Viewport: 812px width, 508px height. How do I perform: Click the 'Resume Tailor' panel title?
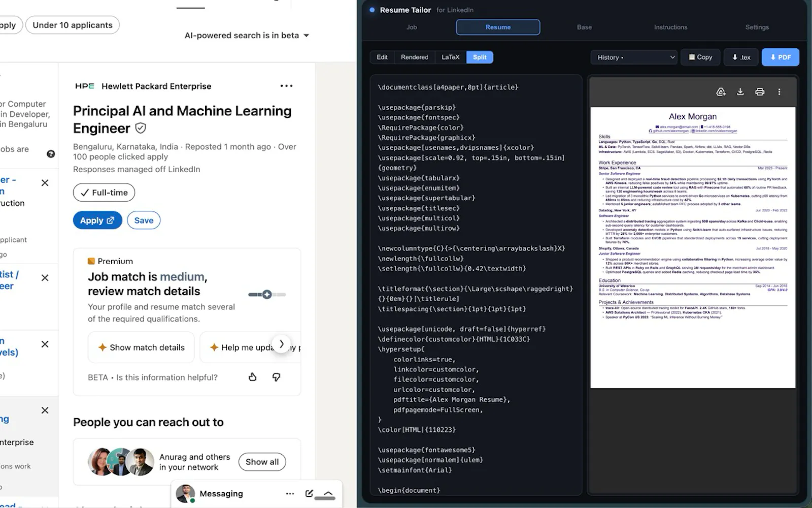405,10
